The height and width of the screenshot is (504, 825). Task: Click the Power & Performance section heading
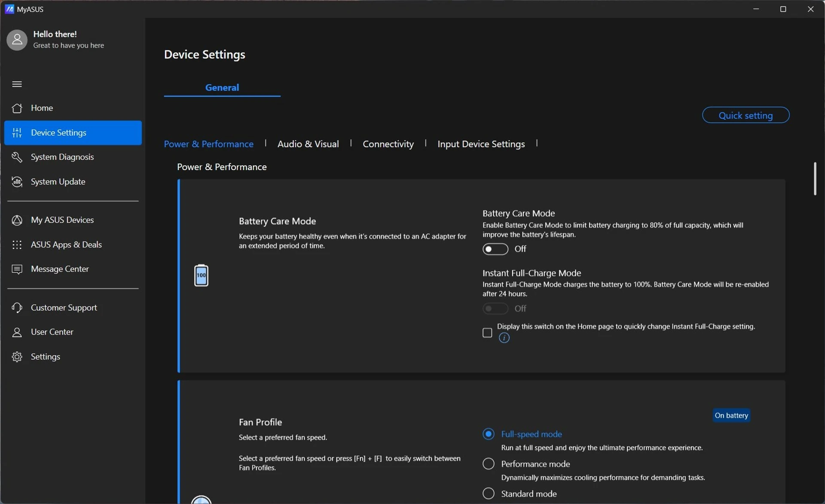222,167
